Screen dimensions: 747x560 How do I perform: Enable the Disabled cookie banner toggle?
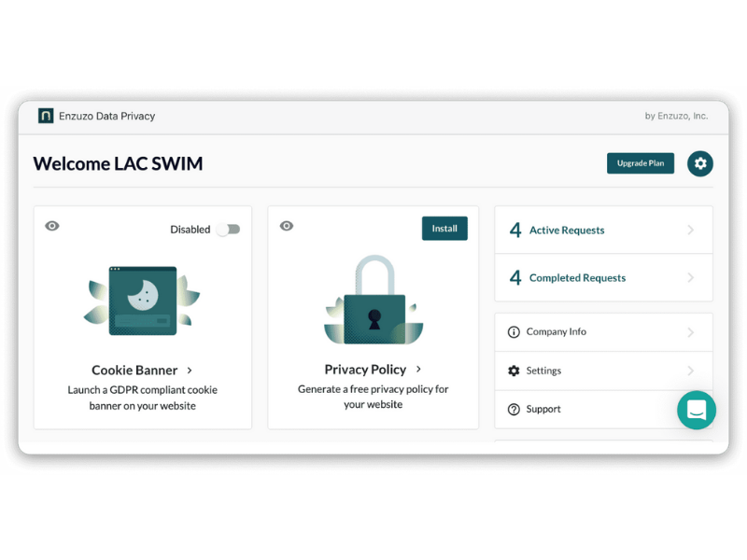pyautogui.click(x=229, y=229)
